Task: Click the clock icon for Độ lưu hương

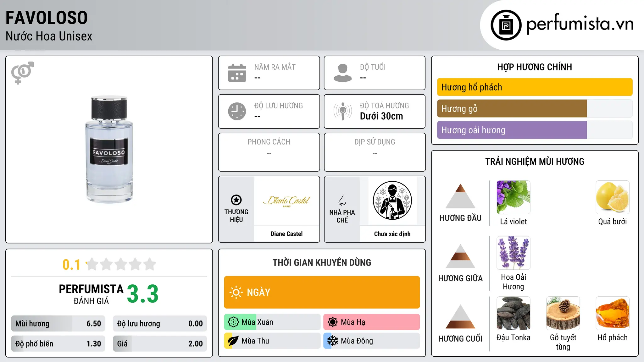Action: point(237,111)
